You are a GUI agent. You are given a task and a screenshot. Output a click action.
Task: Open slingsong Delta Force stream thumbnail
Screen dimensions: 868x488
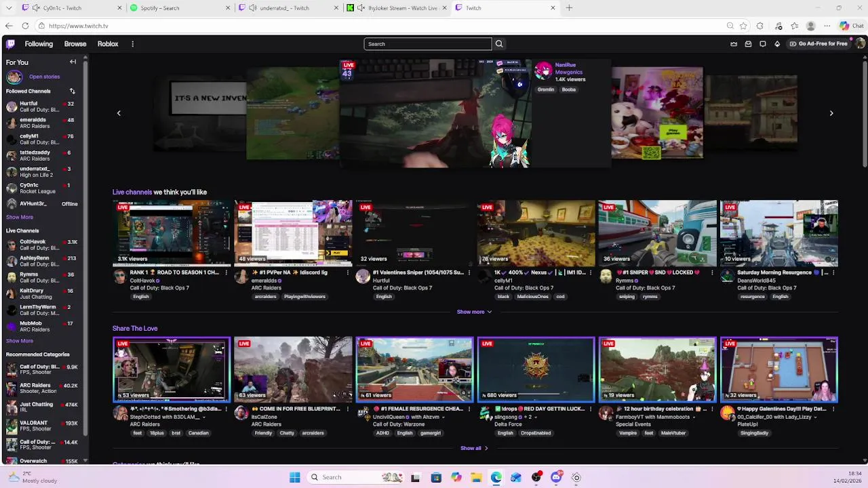pos(536,369)
